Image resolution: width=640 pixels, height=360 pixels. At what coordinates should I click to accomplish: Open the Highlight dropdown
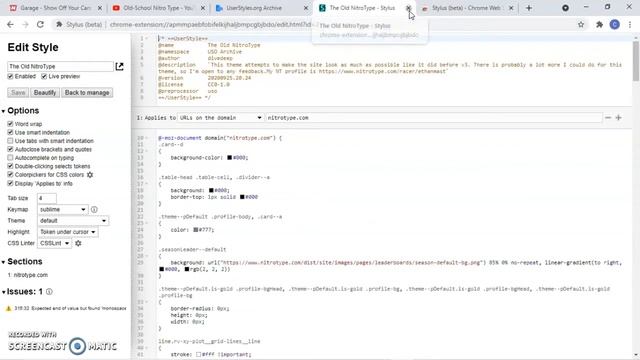point(68,232)
